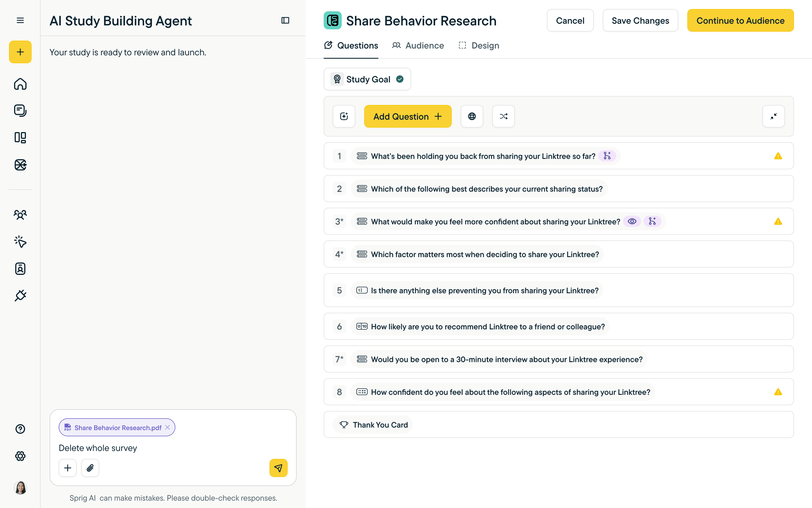Click the Share Behavior Research logo icon

[x=332, y=21]
